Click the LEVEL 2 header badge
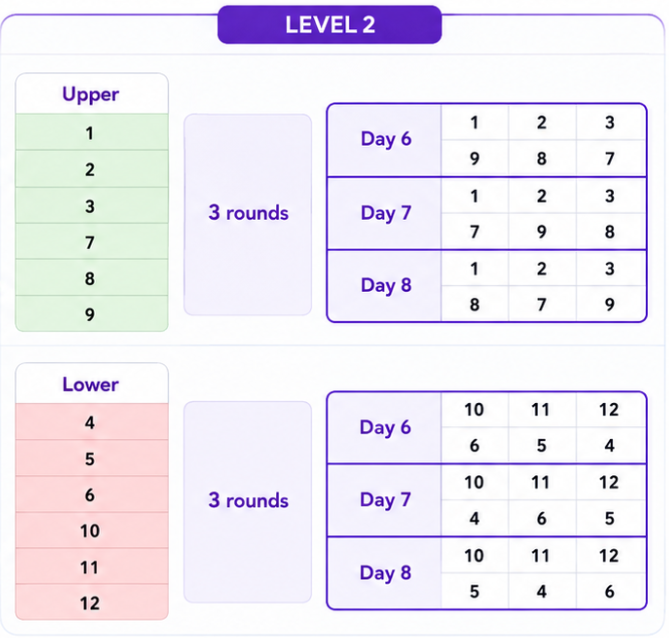 pyautogui.click(x=329, y=25)
